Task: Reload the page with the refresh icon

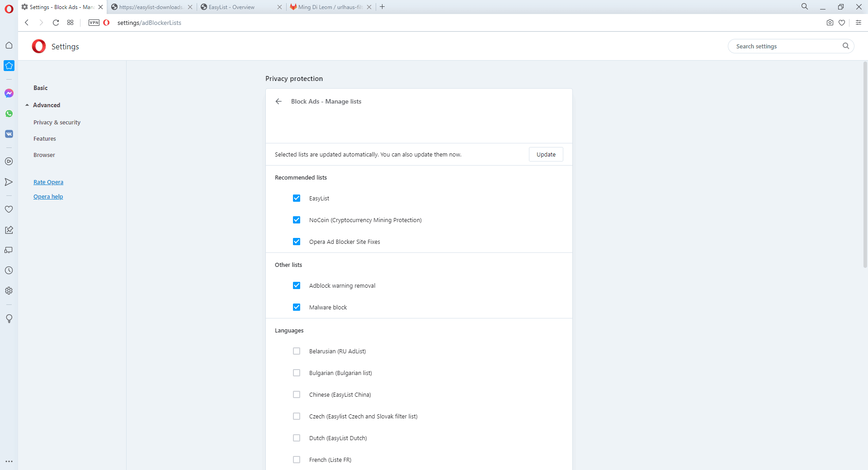Action: pyautogui.click(x=56, y=23)
